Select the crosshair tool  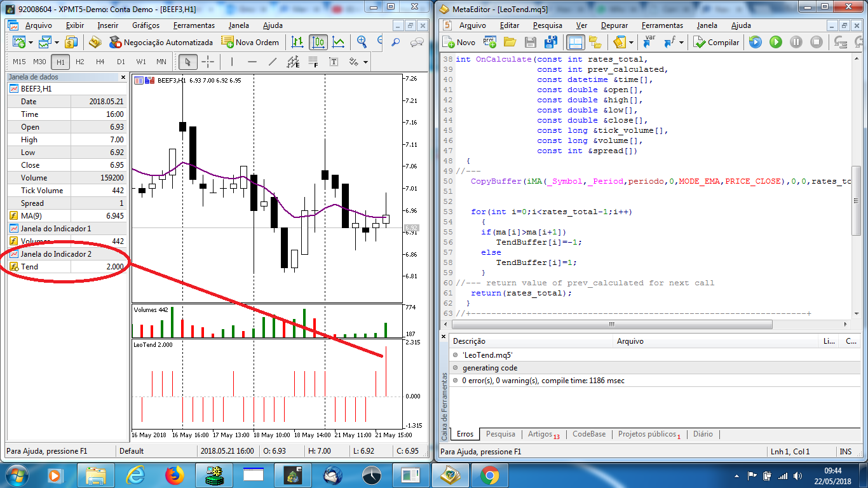pyautogui.click(x=208, y=62)
